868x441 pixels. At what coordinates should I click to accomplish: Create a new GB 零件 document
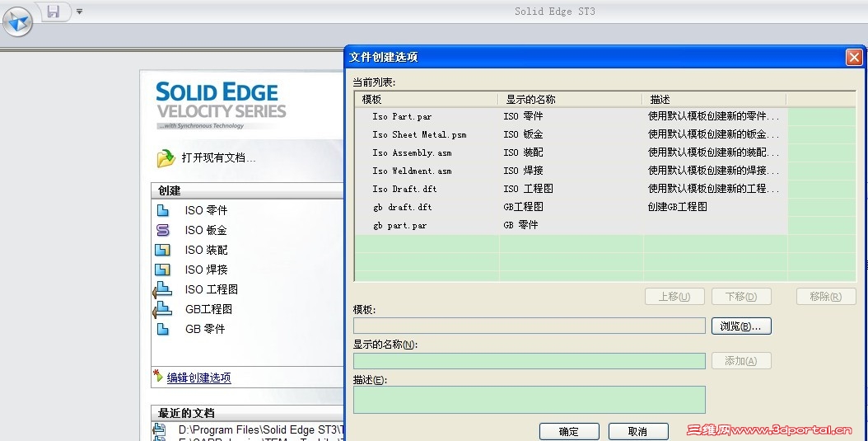coord(205,329)
